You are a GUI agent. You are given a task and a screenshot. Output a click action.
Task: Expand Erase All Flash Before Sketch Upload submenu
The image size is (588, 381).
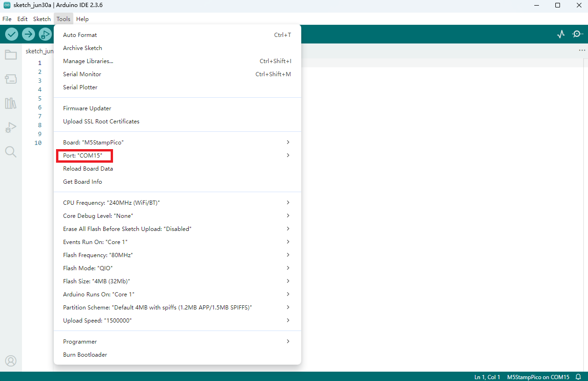point(177,229)
